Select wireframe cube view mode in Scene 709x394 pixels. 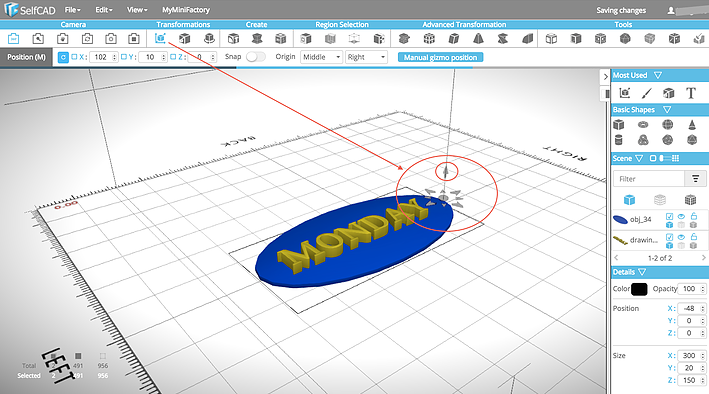tap(690, 199)
